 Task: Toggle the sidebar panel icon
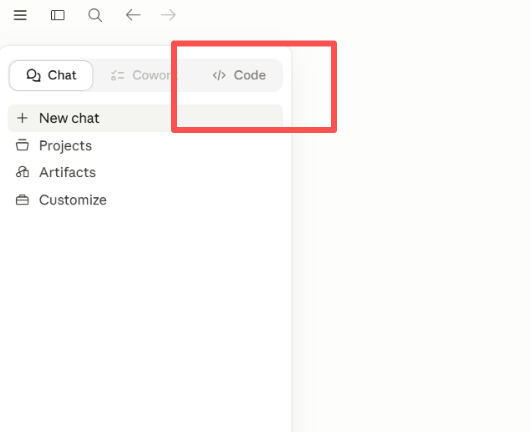point(58,15)
